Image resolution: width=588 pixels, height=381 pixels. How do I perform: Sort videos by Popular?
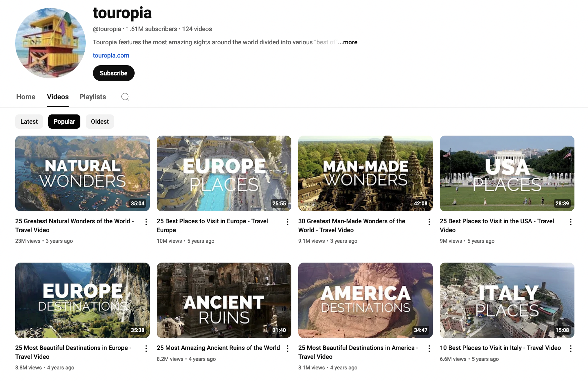(64, 121)
